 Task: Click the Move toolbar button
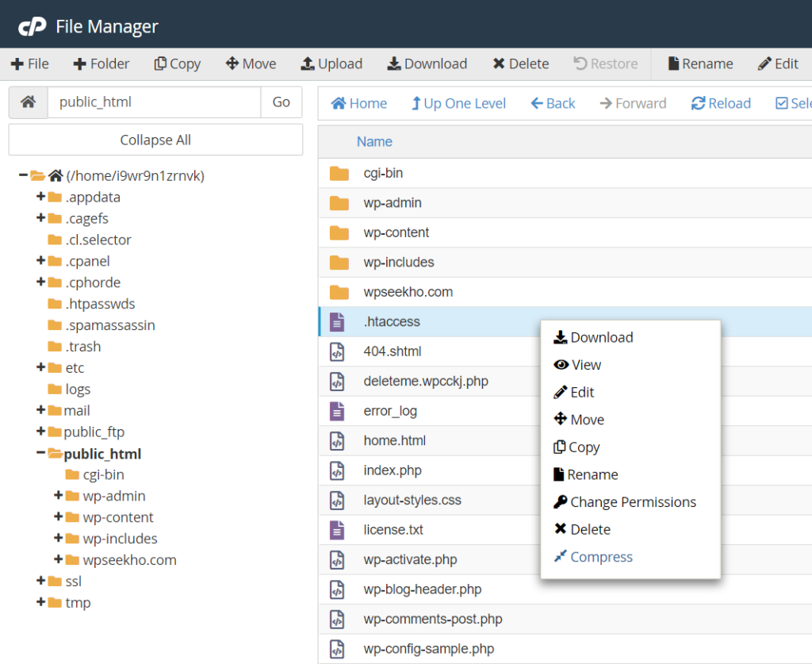coord(251,63)
